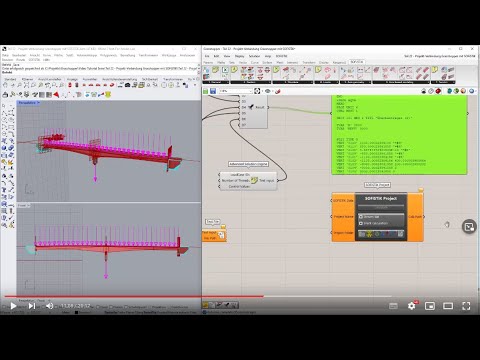Click the Project Name input of SOFiSTiK Project
This screenshot has width=480, height=360.
tap(343, 217)
